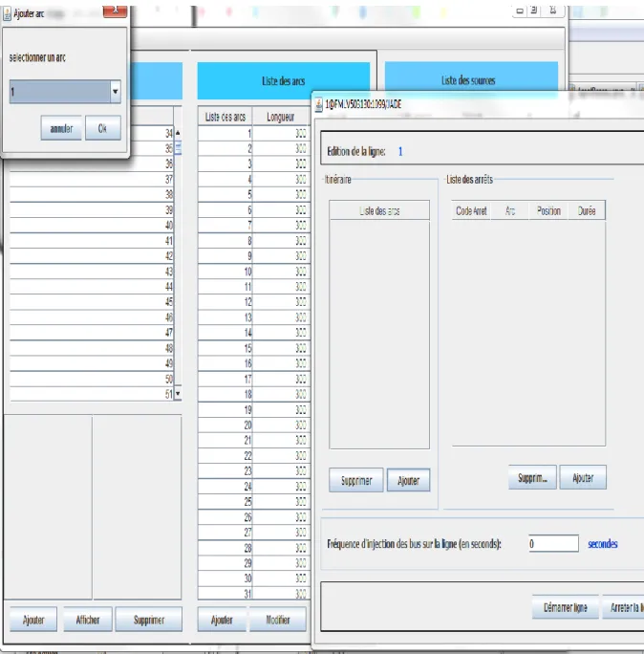This screenshot has height=654, width=644.
Task: Select arc row 25 in arcs table
Action: [254, 502]
